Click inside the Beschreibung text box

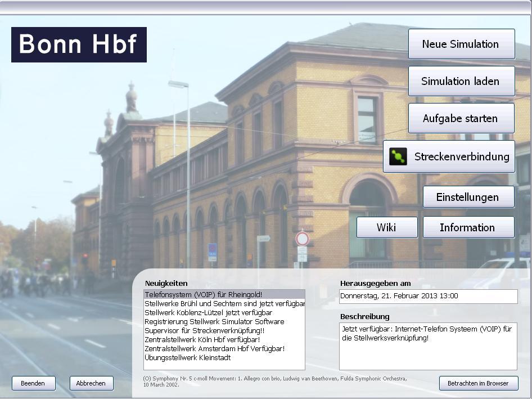tap(428, 346)
